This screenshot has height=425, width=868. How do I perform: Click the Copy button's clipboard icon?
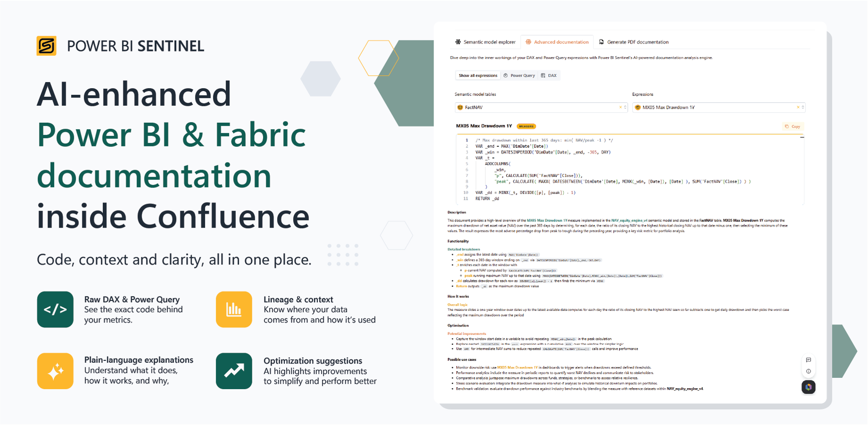(786, 127)
